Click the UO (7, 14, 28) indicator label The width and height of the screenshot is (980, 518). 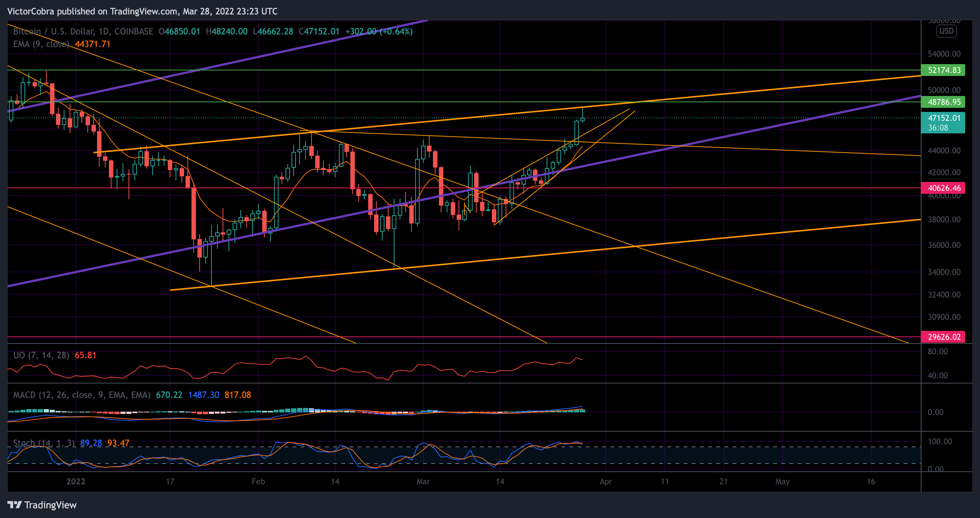[x=41, y=355]
